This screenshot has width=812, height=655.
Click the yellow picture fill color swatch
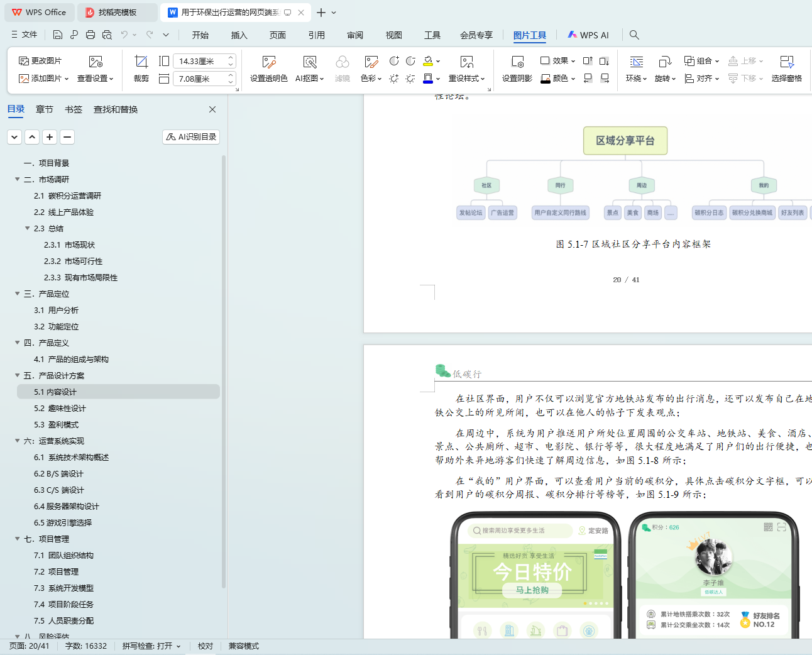pyautogui.click(x=428, y=61)
